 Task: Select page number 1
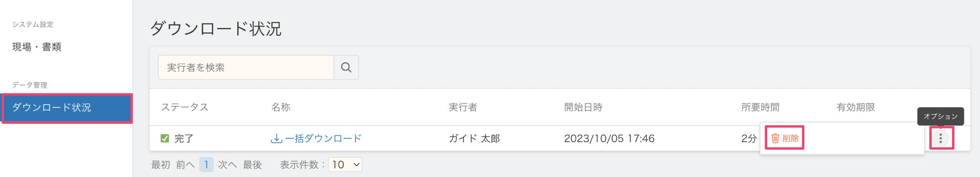[x=206, y=165]
